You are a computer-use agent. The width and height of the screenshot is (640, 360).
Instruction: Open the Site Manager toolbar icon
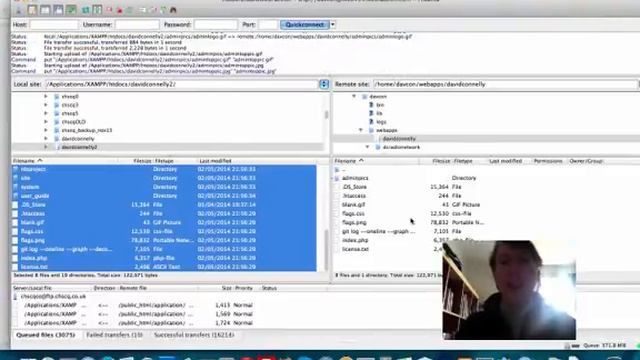tap(19, 10)
